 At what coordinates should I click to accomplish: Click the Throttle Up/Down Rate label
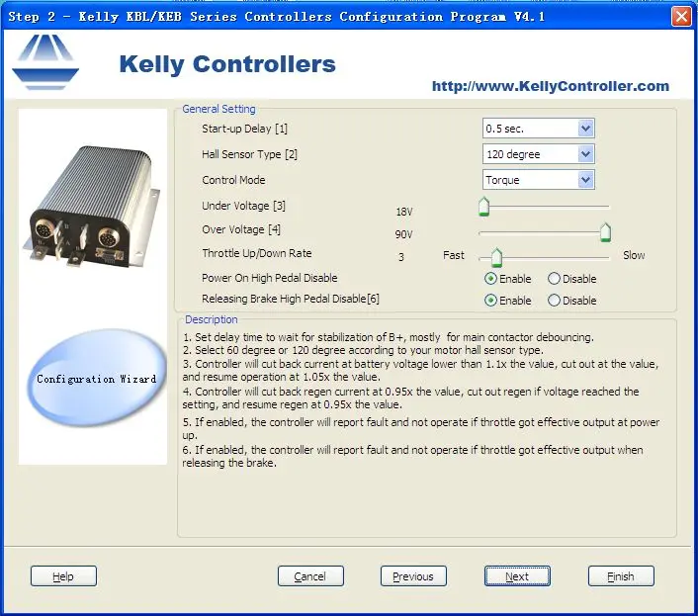point(257,253)
